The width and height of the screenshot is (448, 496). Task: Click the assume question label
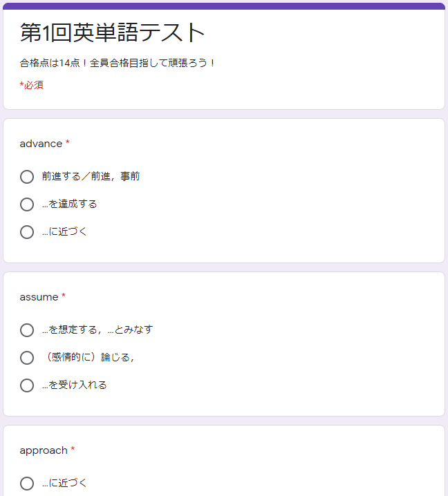coord(39,297)
